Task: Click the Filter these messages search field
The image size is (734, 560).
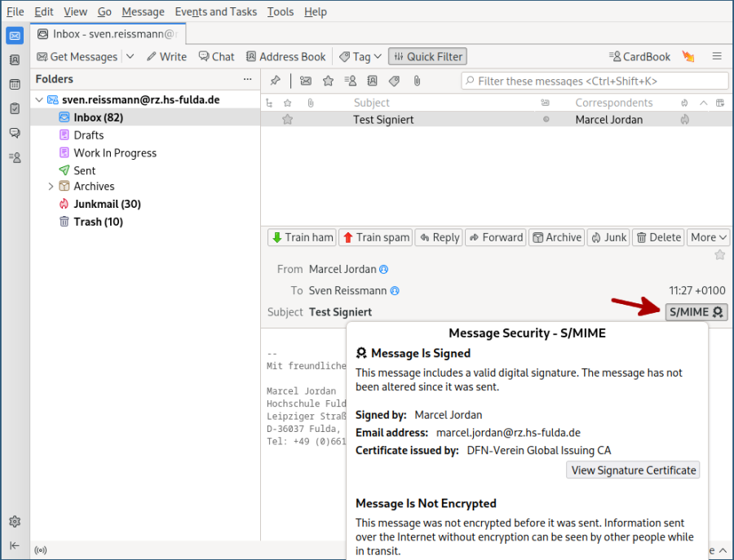Action: [x=595, y=81]
